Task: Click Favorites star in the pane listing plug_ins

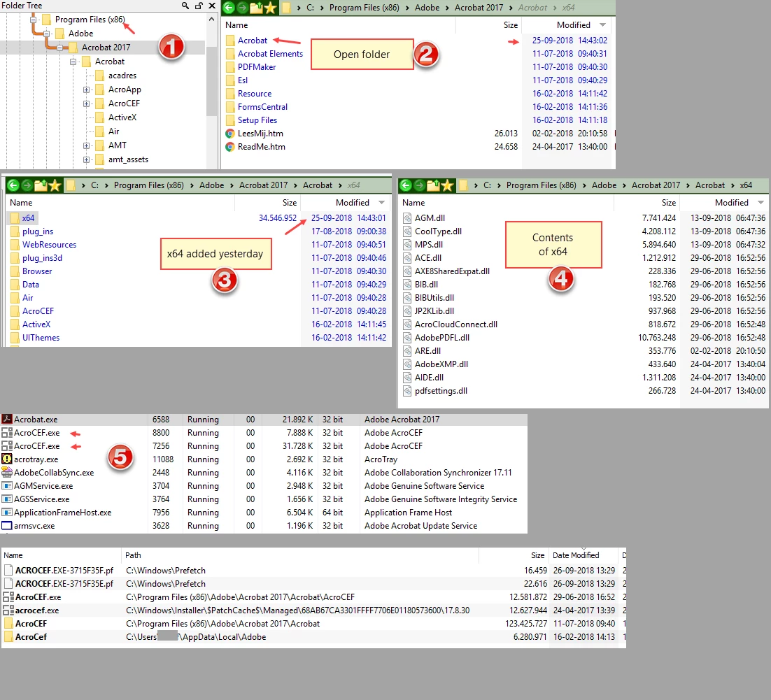Action: [55, 185]
